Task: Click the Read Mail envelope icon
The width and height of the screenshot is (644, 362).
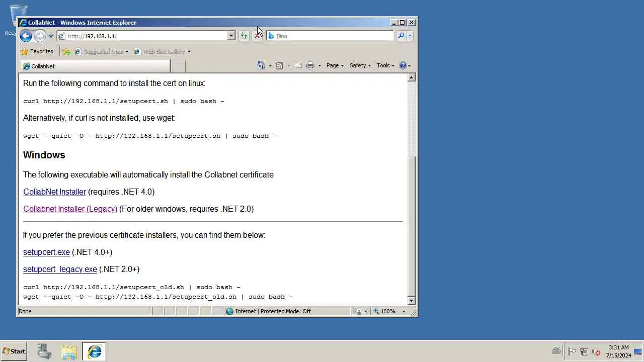Action: (x=298, y=65)
